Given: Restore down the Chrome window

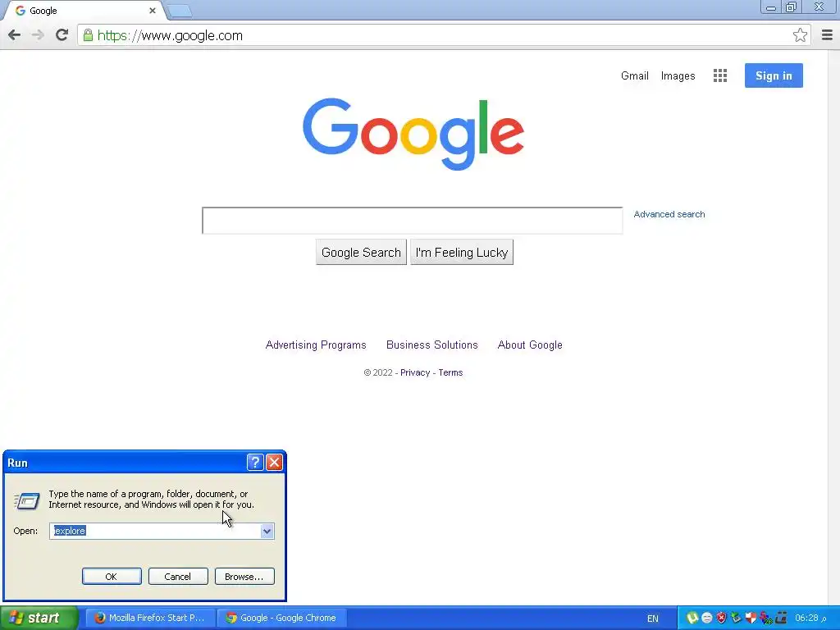Looking at the screenshot, I should [x=792, y=7].
